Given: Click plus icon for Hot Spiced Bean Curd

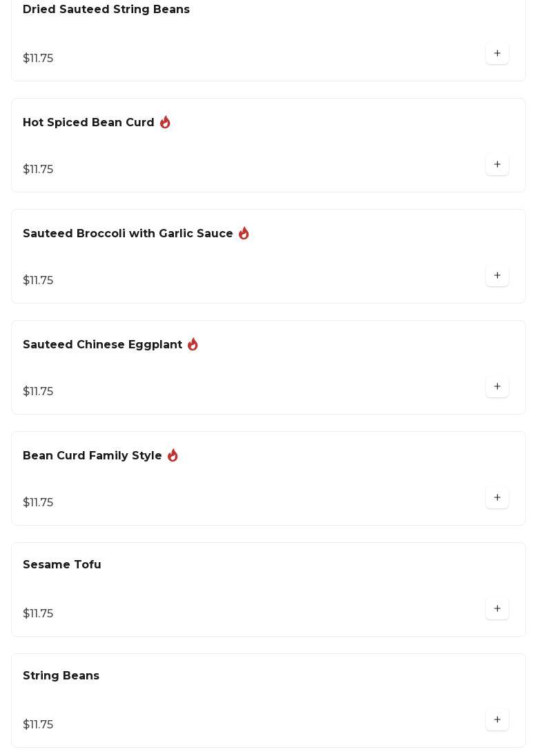Looking at the screenshot, I should tap(497, 164).
